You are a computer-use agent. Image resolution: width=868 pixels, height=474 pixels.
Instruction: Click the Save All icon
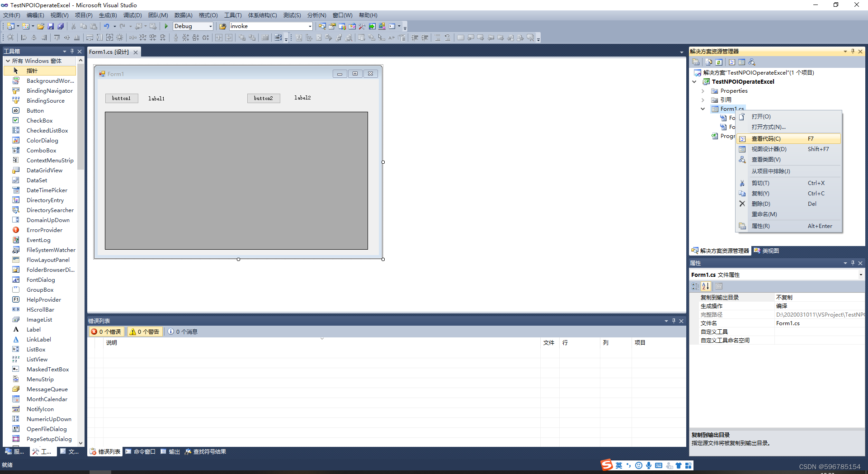pyautogui.click(x=60, y=26)
